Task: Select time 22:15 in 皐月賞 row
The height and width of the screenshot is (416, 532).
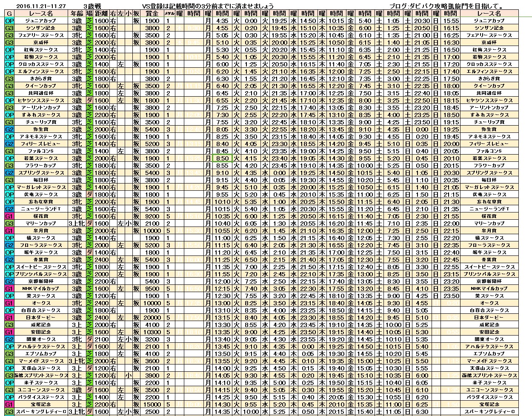Action: pyautogui.click(x=451, y=231)
